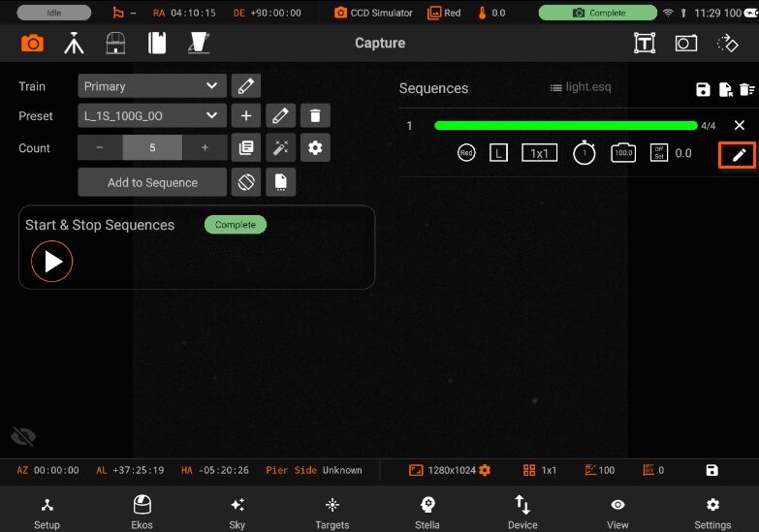Open the Dome observatory module
The width and height of the screenshot is (759, 532).
[x=115, y=44]
